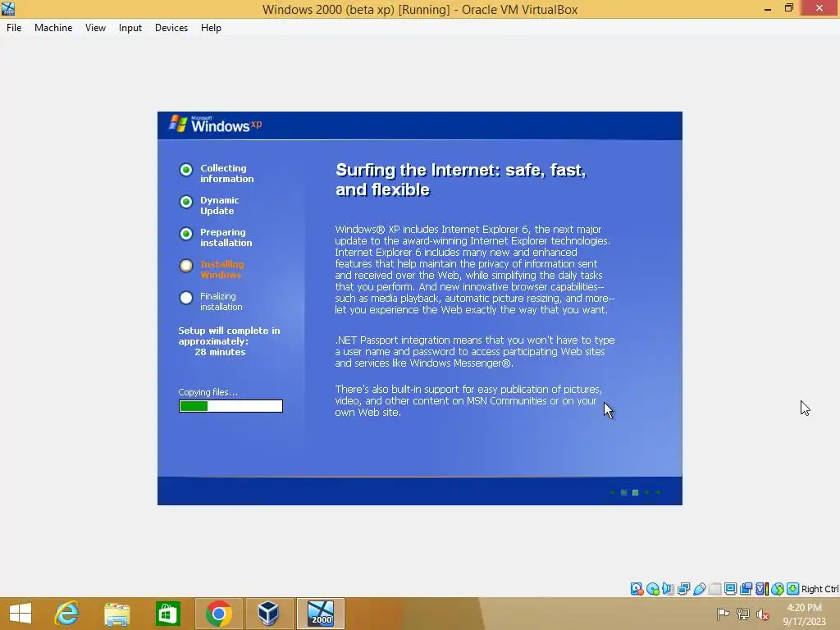Click the Finalizing installation step bullet

(x=186, y=298)
